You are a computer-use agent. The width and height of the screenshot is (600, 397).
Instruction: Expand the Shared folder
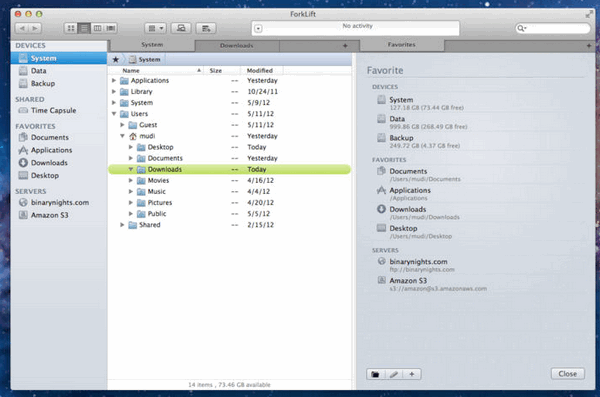[122, 225]
